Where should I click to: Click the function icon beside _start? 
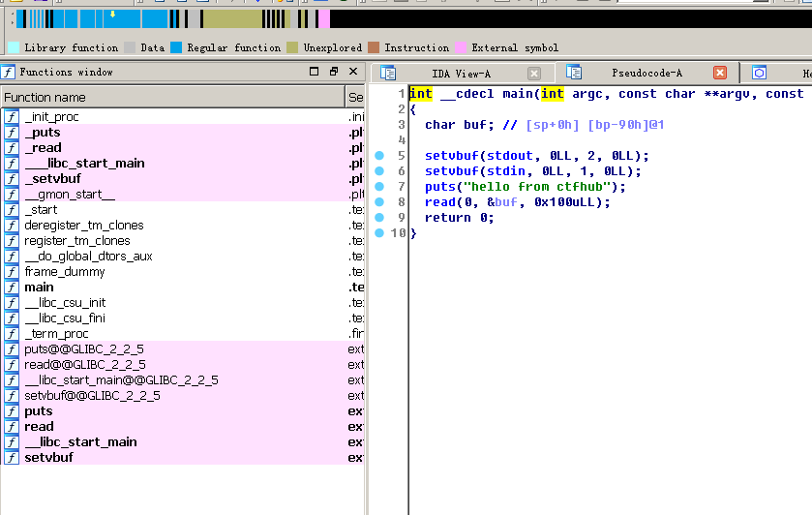coord(12,210)
